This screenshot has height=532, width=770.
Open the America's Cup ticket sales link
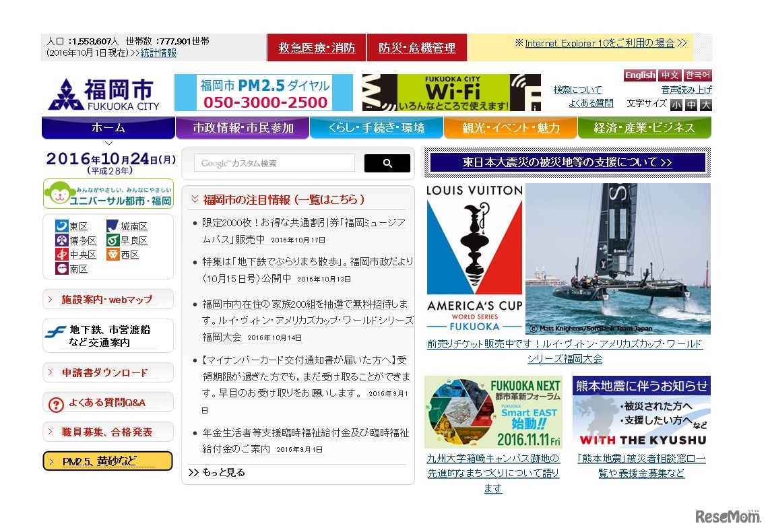[x=565, y=352]
